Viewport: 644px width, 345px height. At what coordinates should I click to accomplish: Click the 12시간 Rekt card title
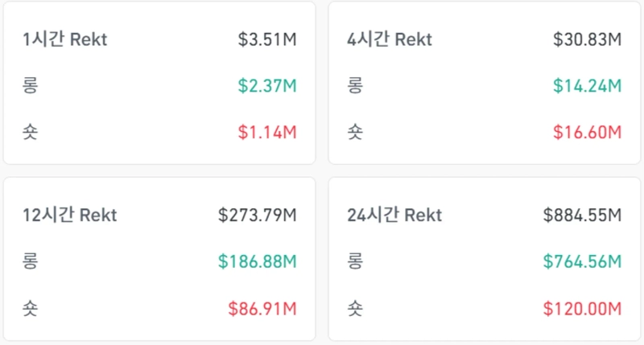pos(70,216)
